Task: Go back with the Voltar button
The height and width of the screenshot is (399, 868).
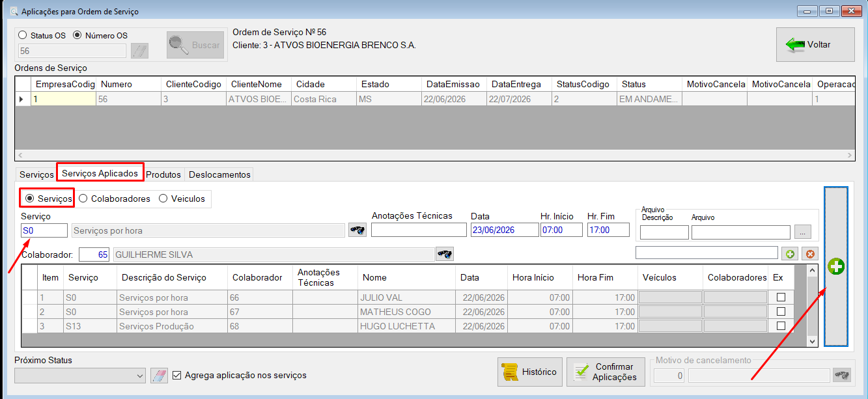Action: [815, 45]
